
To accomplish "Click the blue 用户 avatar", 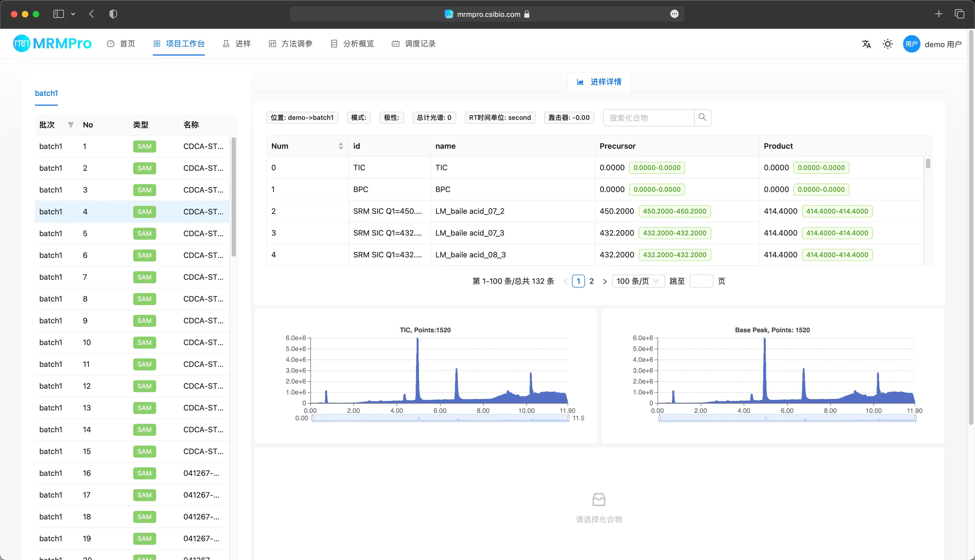I will [x=911, y=44].
